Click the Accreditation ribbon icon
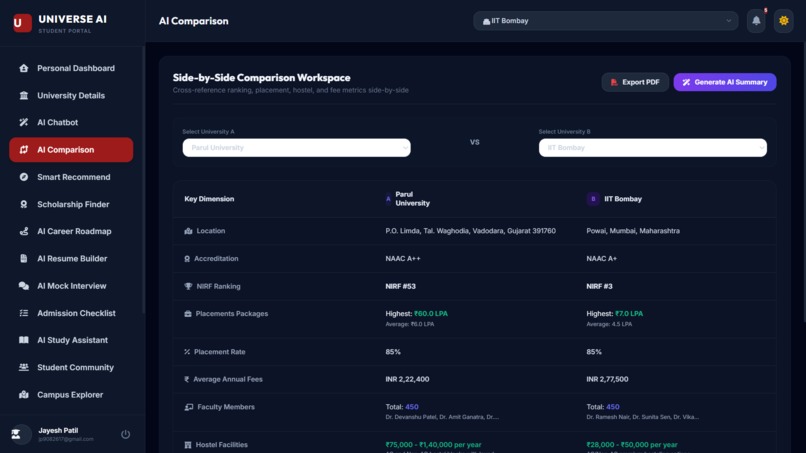The height and width of the screenshot is (453, 806). coord(187,259)
